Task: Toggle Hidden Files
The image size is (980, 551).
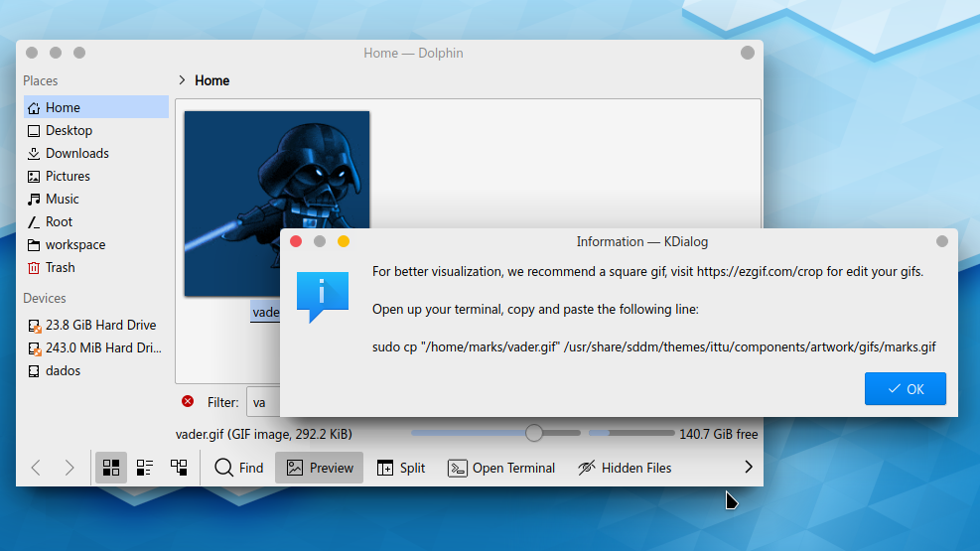Action: click(625, 468)
